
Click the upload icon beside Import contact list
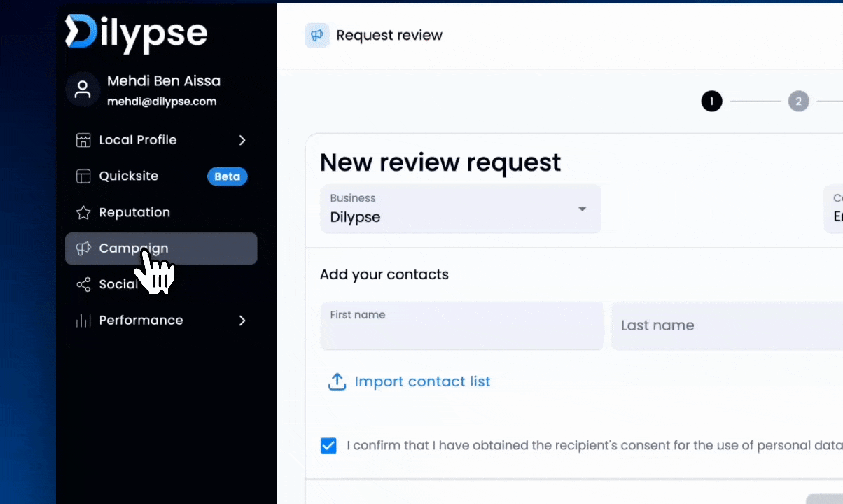(x=337, y=381)
